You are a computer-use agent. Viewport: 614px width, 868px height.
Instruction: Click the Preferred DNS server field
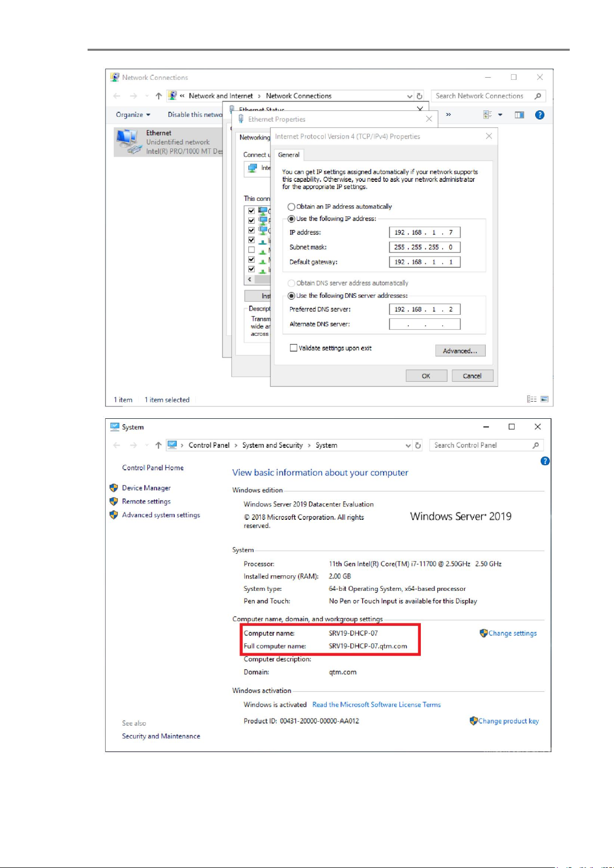tap(424, 310)
